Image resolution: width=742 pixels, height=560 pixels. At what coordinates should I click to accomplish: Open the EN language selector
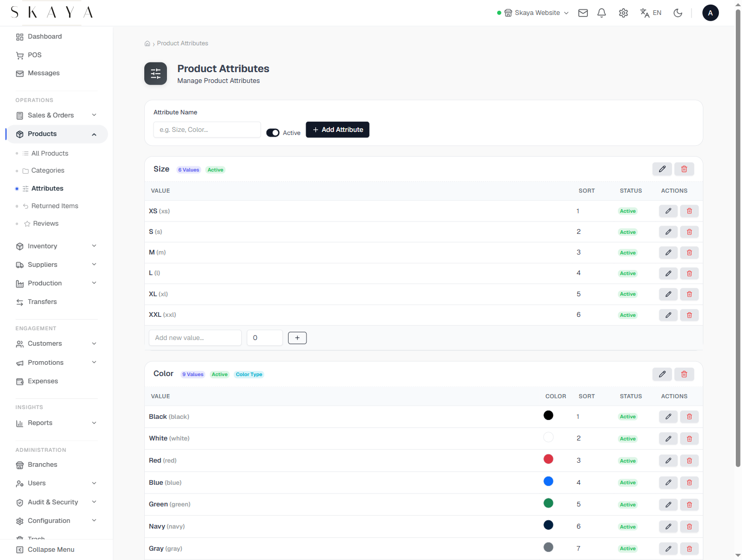click(x=651, y=13)
